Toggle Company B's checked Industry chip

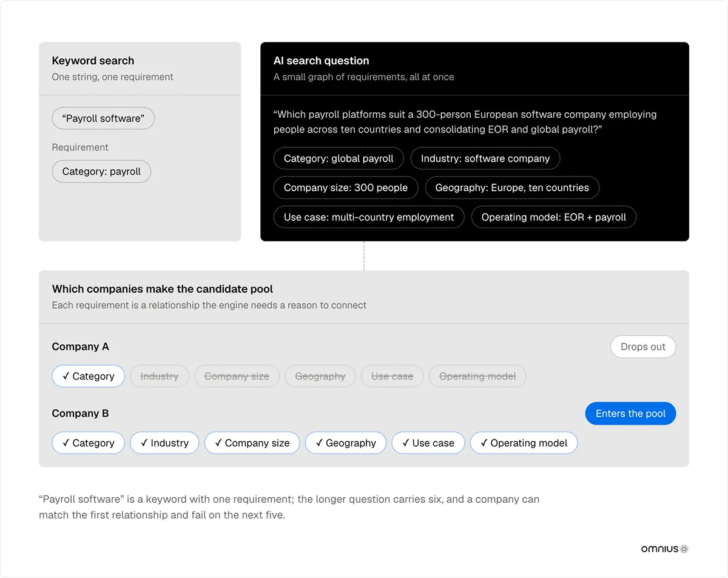click(x=164, y=443)
